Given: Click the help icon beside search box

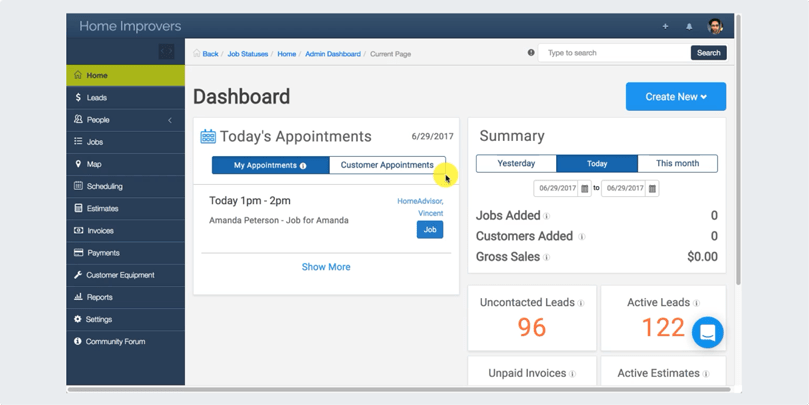Looking at the screenshot, I should coord(531,53).
